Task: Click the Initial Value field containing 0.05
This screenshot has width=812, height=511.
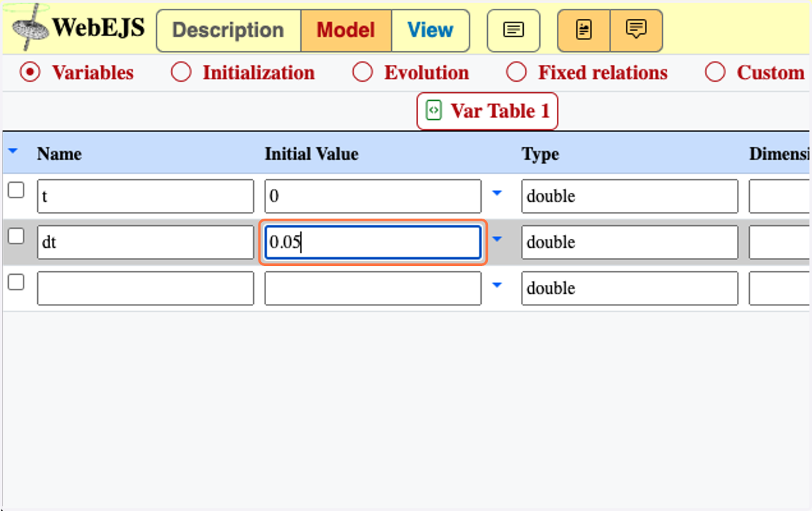Action: (x=373, y=242)
